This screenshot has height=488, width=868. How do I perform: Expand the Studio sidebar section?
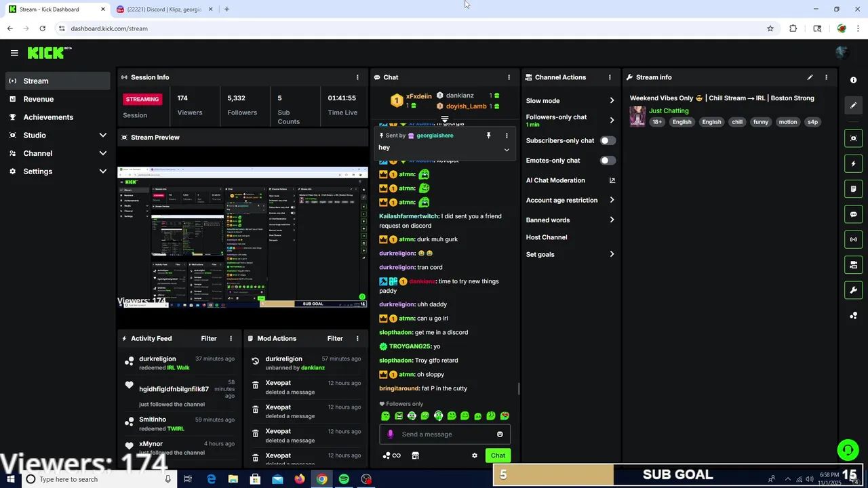click(x=103, y=135)
